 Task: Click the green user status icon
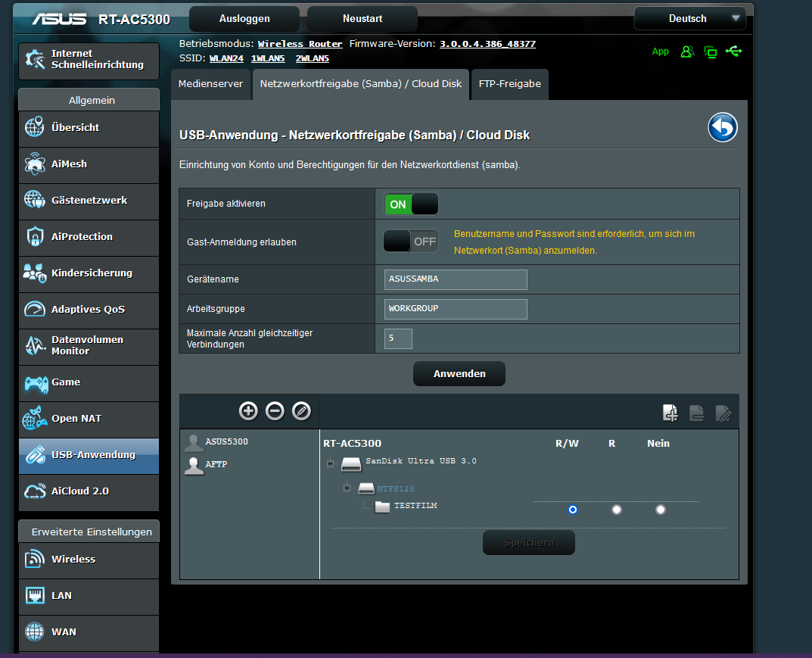(x=687, y=51)
